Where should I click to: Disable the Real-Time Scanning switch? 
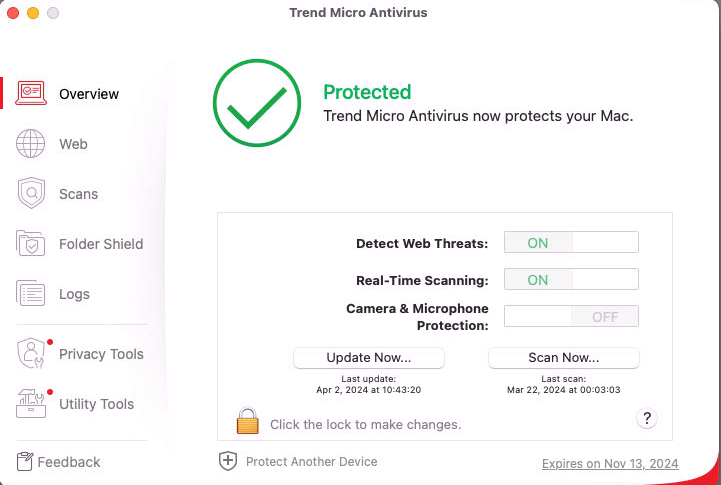coord(571,280)
